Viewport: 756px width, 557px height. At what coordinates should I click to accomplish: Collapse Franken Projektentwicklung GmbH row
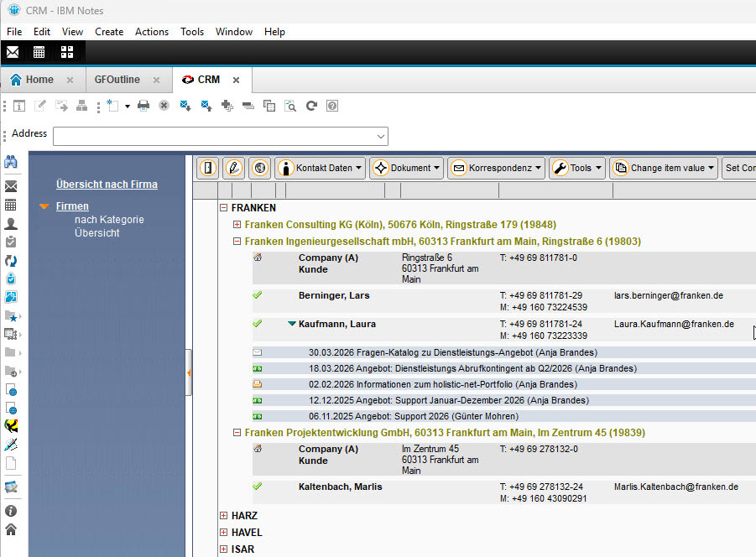click(x=237, y=433)
